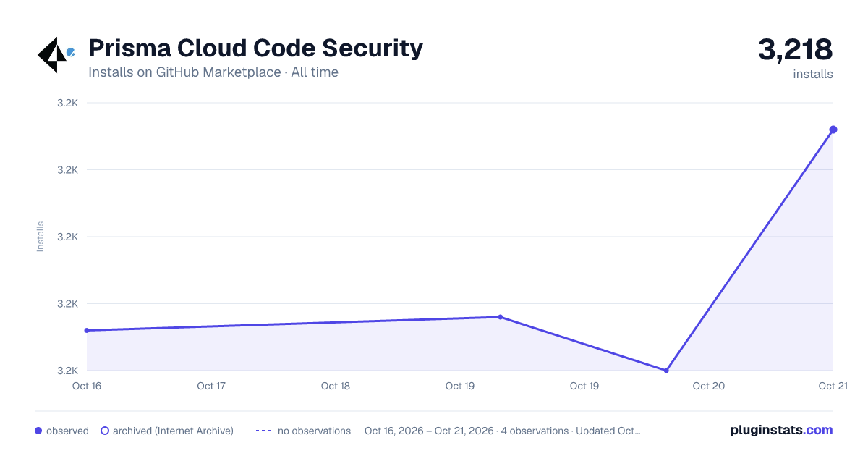Select the Oct 16 data point
868x456 pixels.
coord(87,330)
